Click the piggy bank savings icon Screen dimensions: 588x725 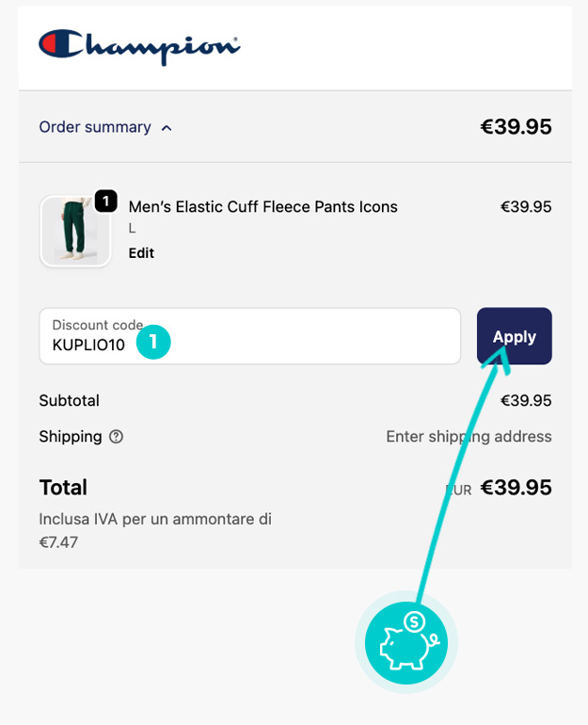tap(406, 643)
